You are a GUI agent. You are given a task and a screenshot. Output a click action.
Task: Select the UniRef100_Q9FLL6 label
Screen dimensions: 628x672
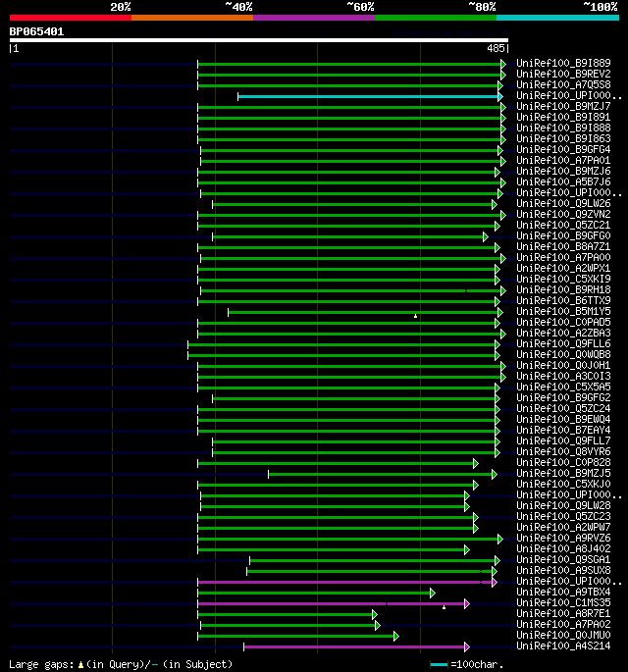pos(563,343)
